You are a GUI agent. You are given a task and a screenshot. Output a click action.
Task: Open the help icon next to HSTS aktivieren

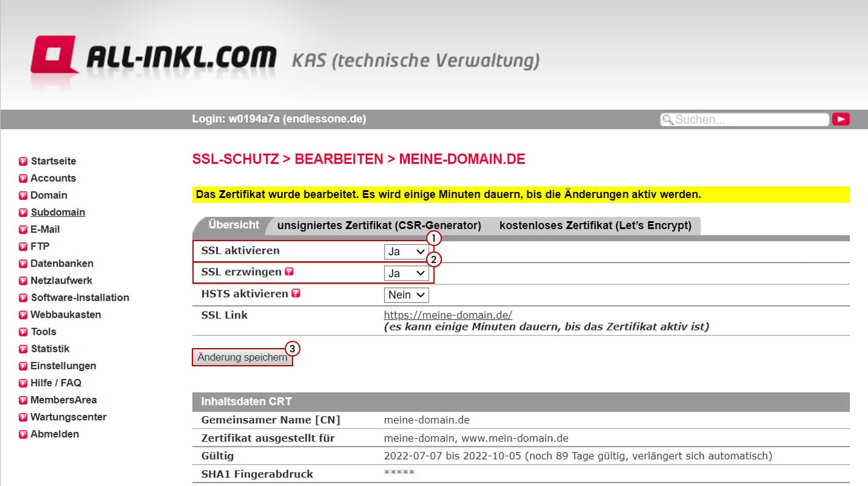point(296,293)
